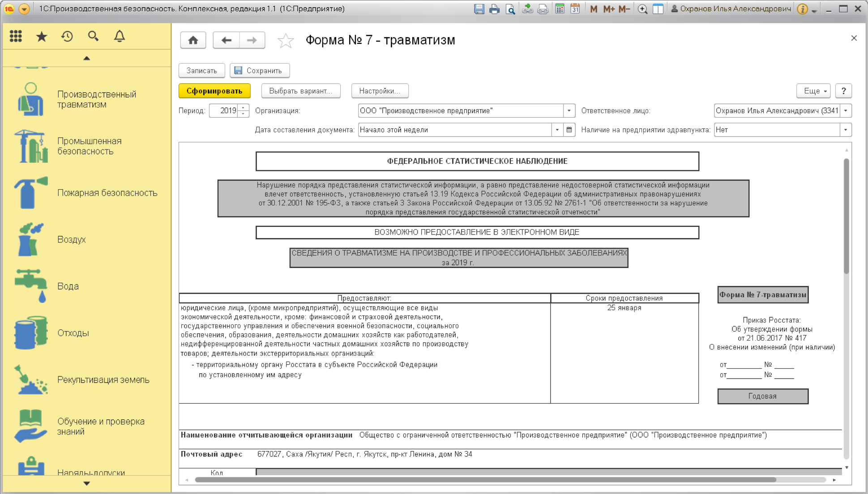The height and width of the screenshot is (494, 868).
Task: Close the Форма № 7 tab
Action: click(854, 38)
